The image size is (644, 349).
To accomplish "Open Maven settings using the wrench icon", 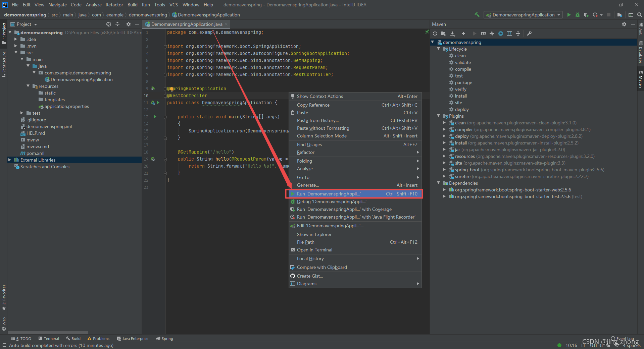I will click(x=529, y=34).
